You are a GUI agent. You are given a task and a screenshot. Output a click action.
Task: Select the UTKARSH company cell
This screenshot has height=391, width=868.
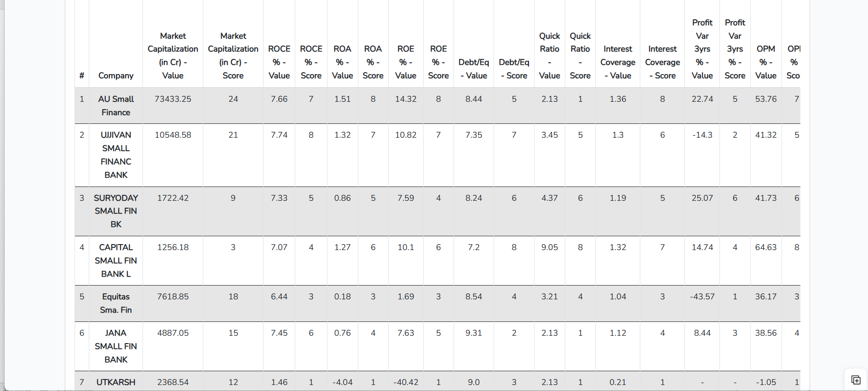coord(116,382)
